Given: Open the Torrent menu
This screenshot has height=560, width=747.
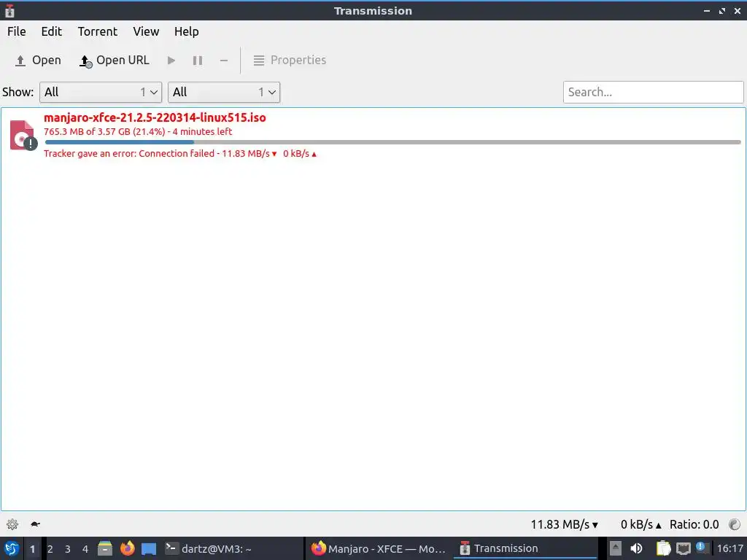Looking at the screenshot, I should coord(98,31).
